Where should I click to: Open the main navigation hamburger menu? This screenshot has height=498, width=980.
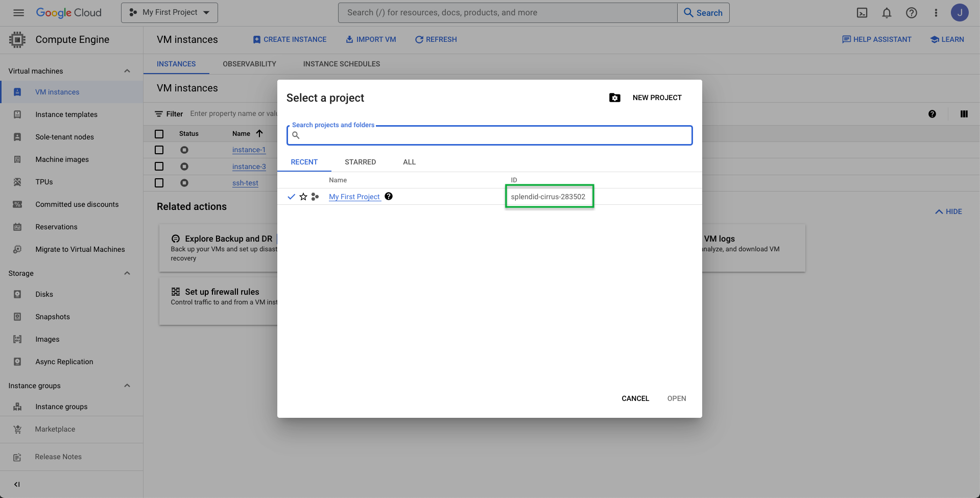click(x=18, y=13)
